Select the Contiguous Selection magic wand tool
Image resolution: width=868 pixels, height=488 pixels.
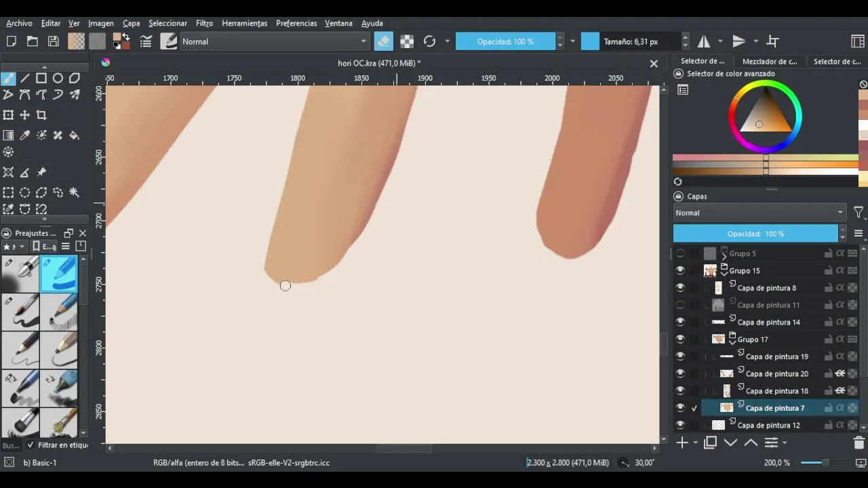[75, 192]
